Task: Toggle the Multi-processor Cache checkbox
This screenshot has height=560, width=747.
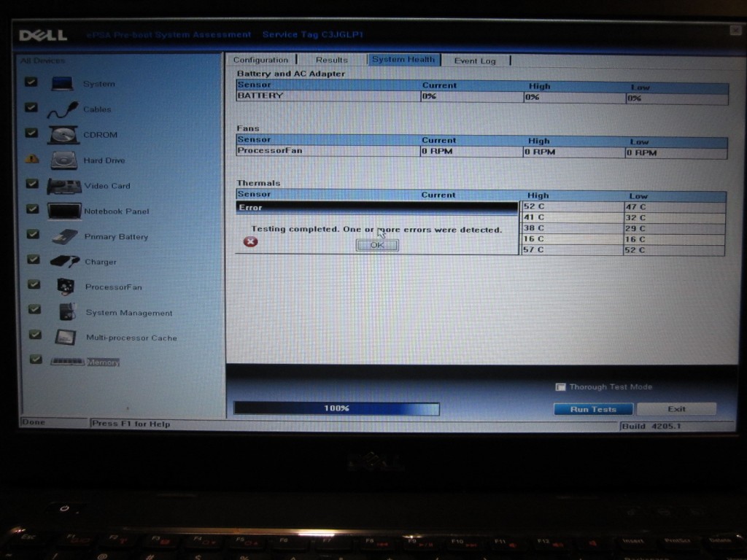Action: [x=35, y=335]
